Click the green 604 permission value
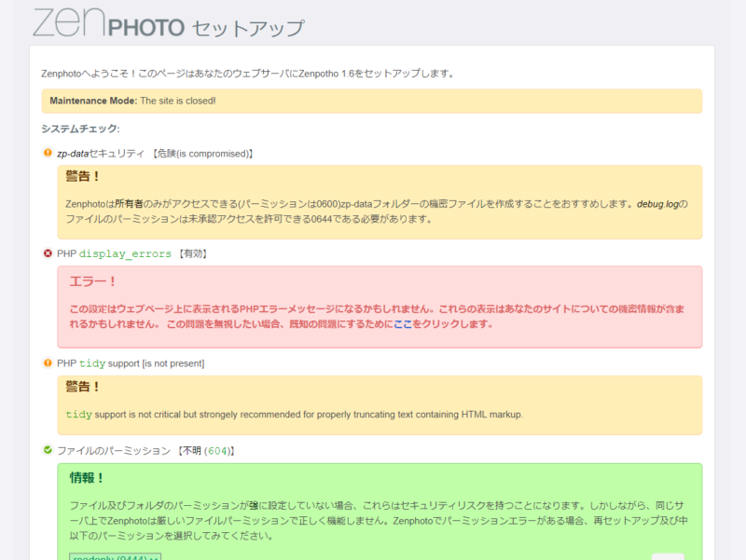 217,451
